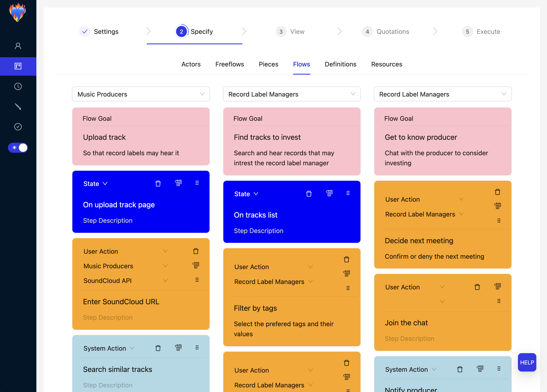The image size is (547, 392).
Task: Duplicate the 'Enter SoundCloud URL' card
Action: 196,265
